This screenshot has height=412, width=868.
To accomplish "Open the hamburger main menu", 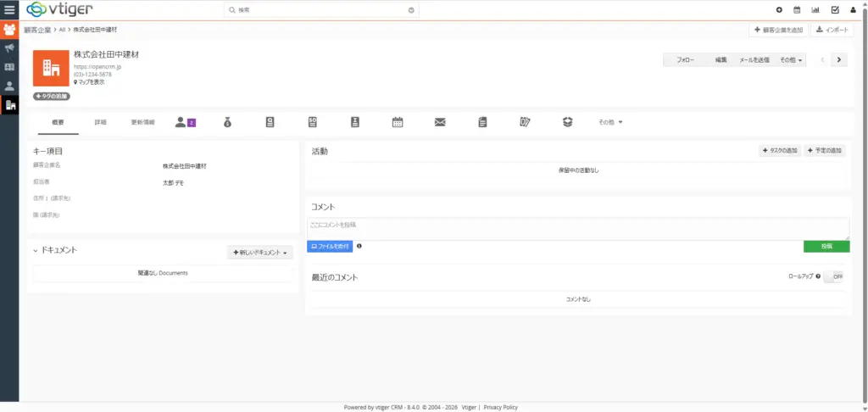I will (x=9, y=10).
